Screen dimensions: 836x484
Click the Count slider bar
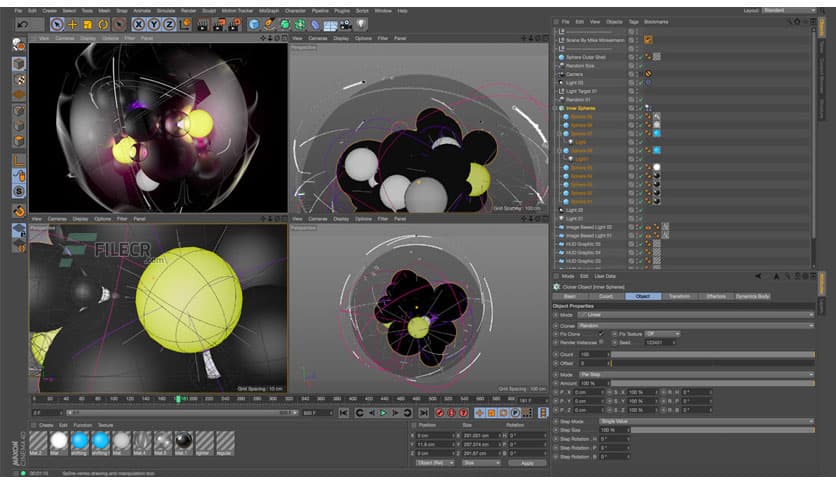[712, 354]
